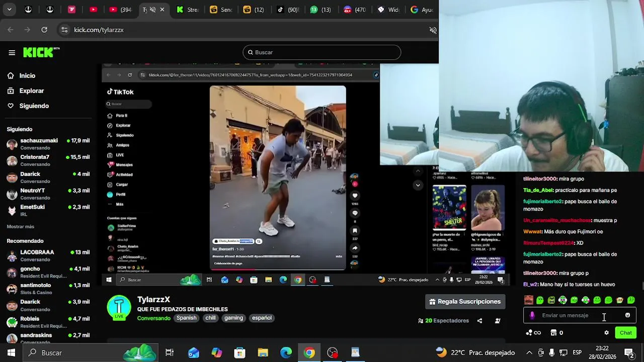
Task: Open Copilot from the taskbar
Action: (217, 353)
